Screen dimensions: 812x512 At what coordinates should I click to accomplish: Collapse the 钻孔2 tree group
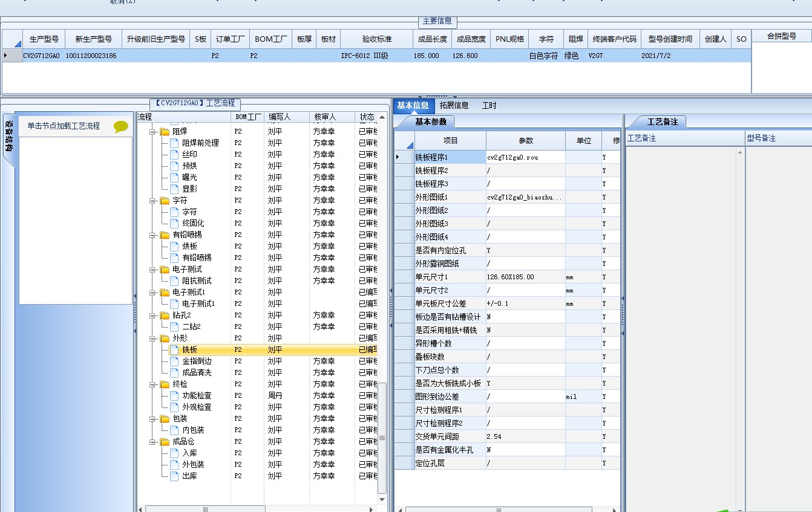(153, 315)
